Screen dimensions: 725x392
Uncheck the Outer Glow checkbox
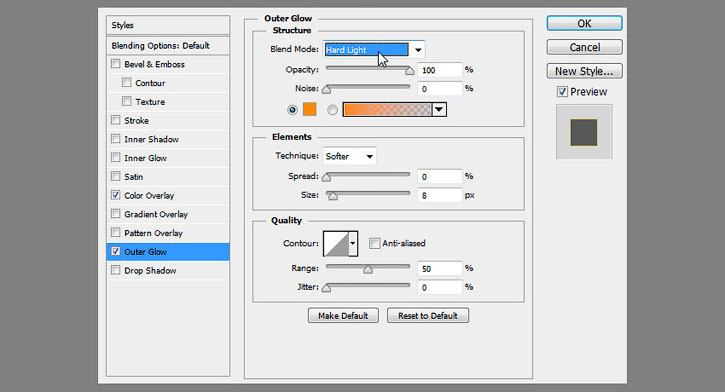pyautogui.click(x=116, y=251)
